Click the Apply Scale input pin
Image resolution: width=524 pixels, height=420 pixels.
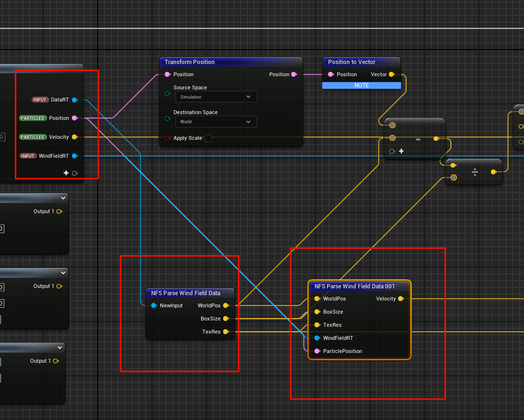(168, 138)
